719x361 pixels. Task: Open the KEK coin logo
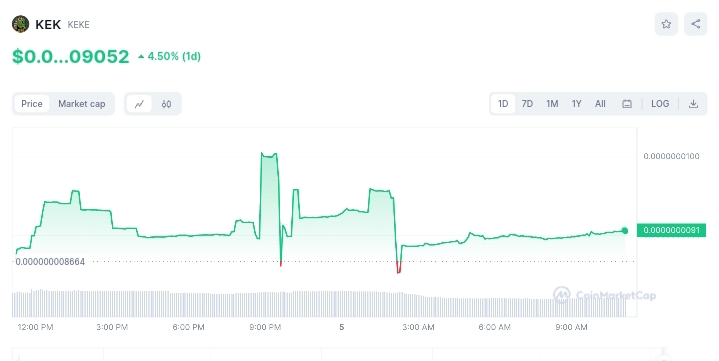pos(20,24)
